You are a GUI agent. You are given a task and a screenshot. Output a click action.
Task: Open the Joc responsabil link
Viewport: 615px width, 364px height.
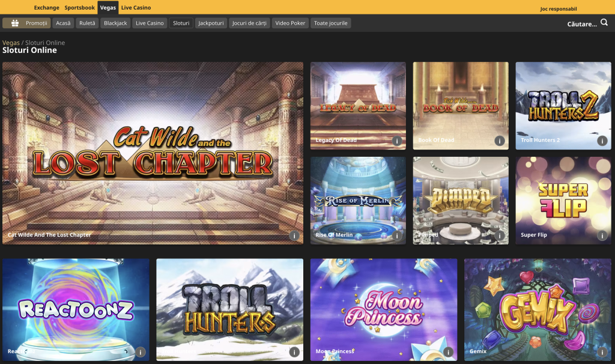(558, 8)
